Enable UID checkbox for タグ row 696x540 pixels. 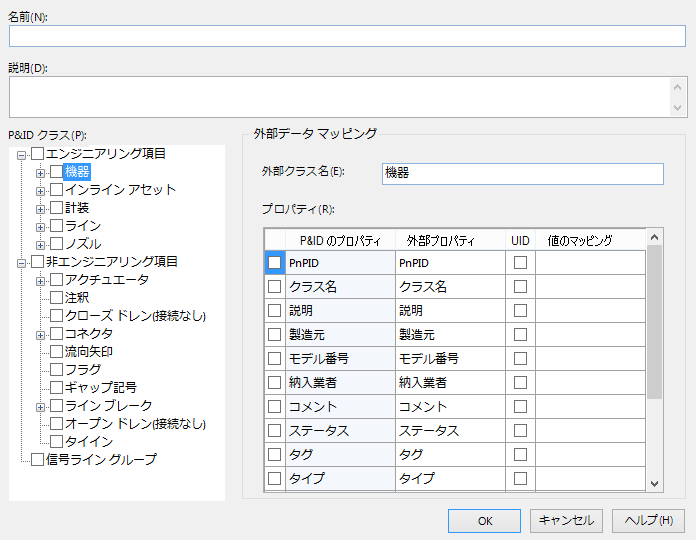pos(520,454)
